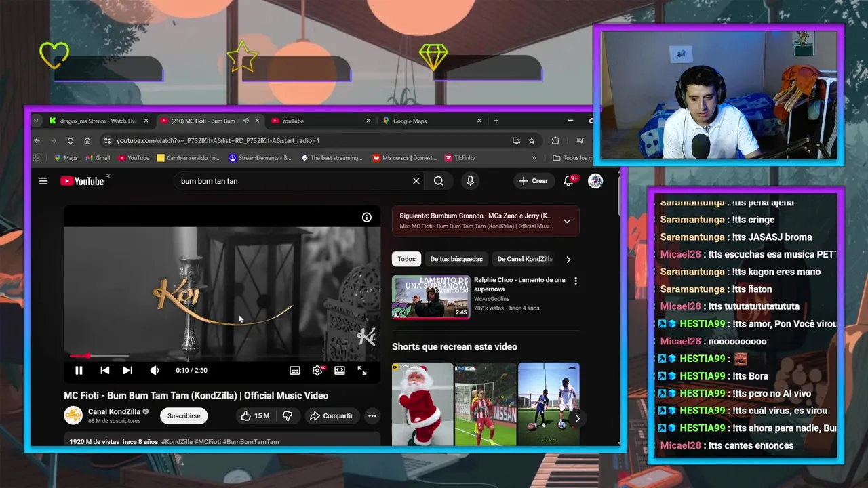Open the Gmail bookmark
Screen dimensions: 868x488
pos(98,158)
